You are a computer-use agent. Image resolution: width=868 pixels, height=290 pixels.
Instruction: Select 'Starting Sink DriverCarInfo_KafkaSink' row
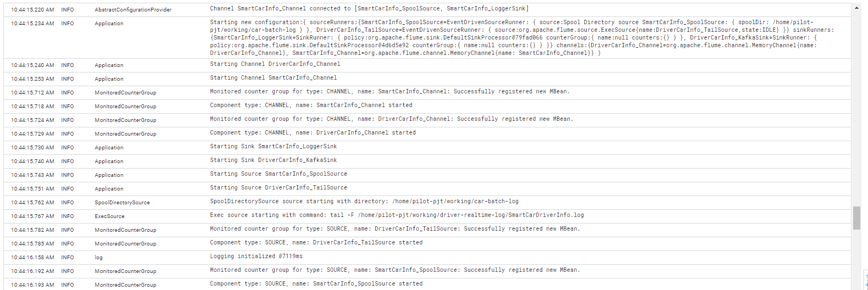[427, 161]
